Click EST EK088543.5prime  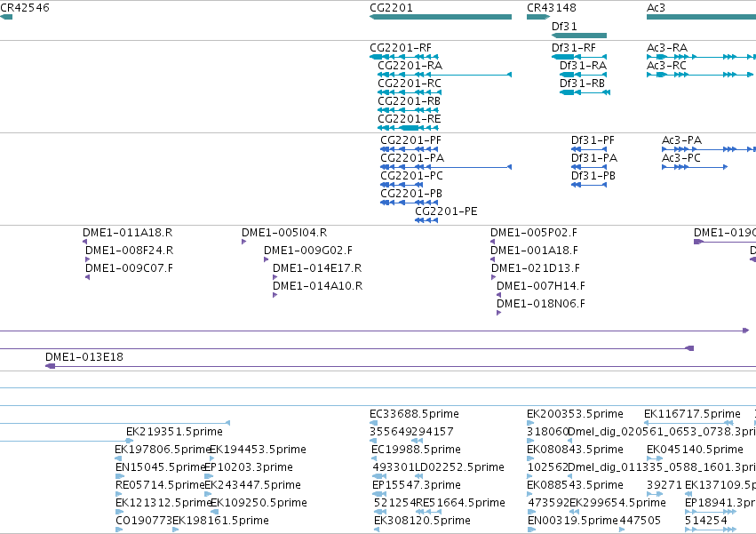point(530,494)
